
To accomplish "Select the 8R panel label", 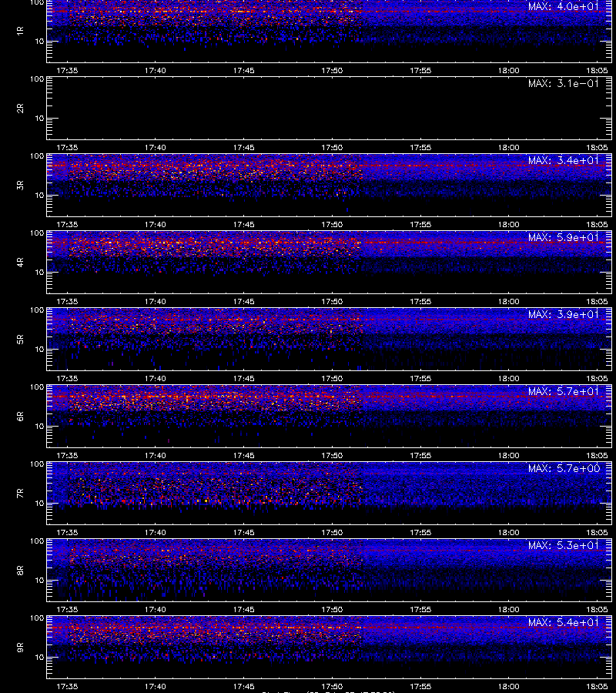I will tap(20, 570).
